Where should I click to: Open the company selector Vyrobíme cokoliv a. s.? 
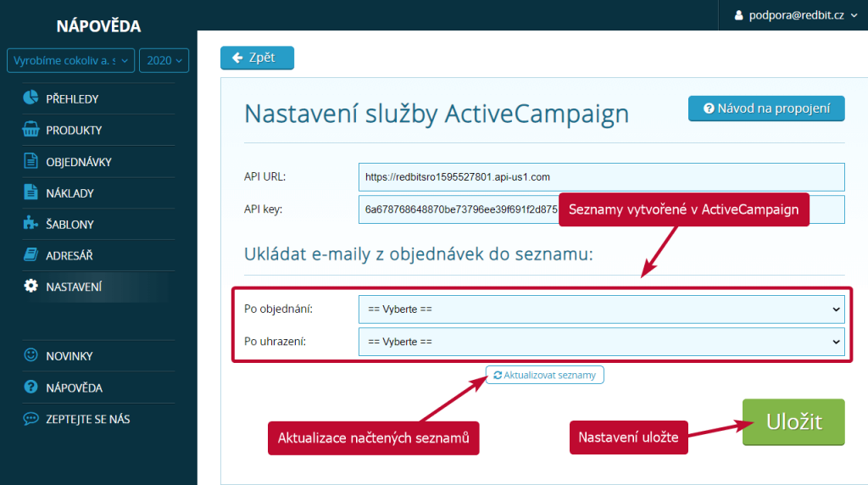coord(70,60)
